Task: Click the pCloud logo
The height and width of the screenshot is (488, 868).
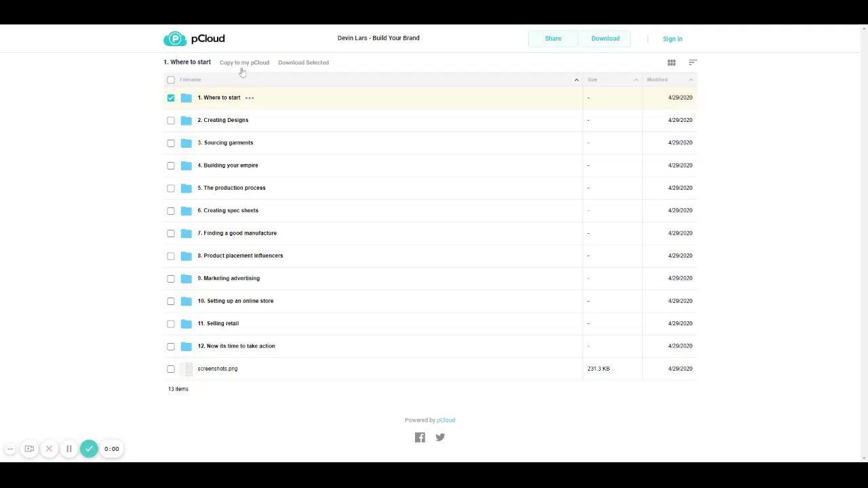Action: [194, 39]
